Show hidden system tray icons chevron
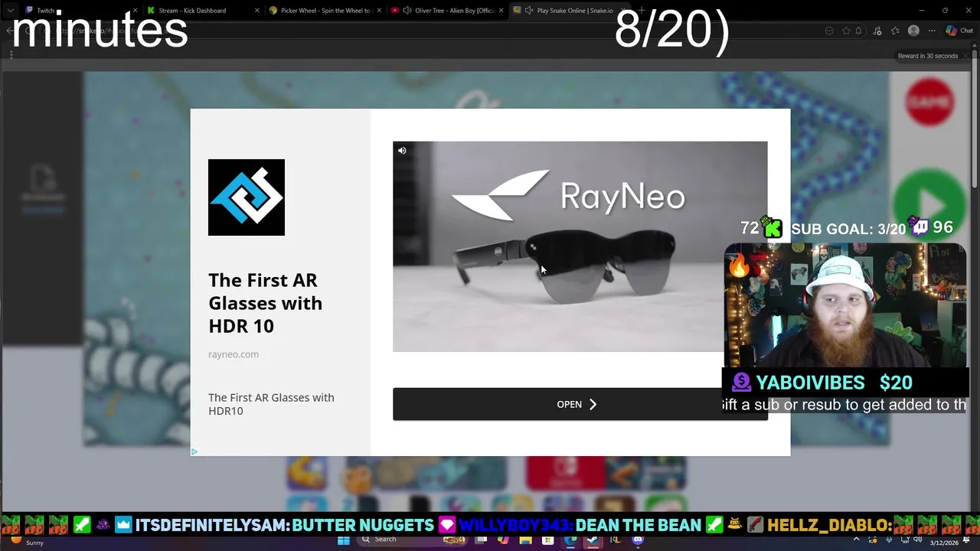980x551 pixels. pyautogui.click(x=856, y=540)
